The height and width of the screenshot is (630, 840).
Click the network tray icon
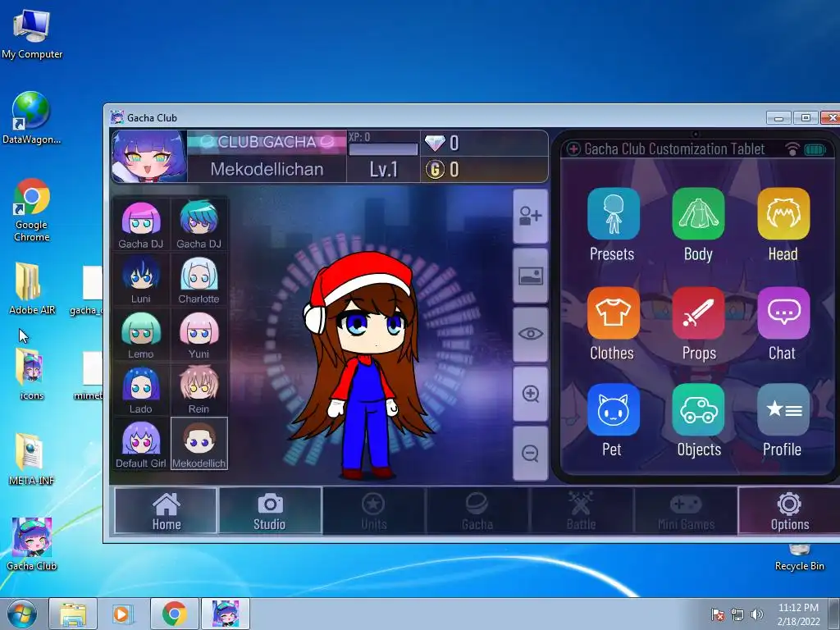737,614
